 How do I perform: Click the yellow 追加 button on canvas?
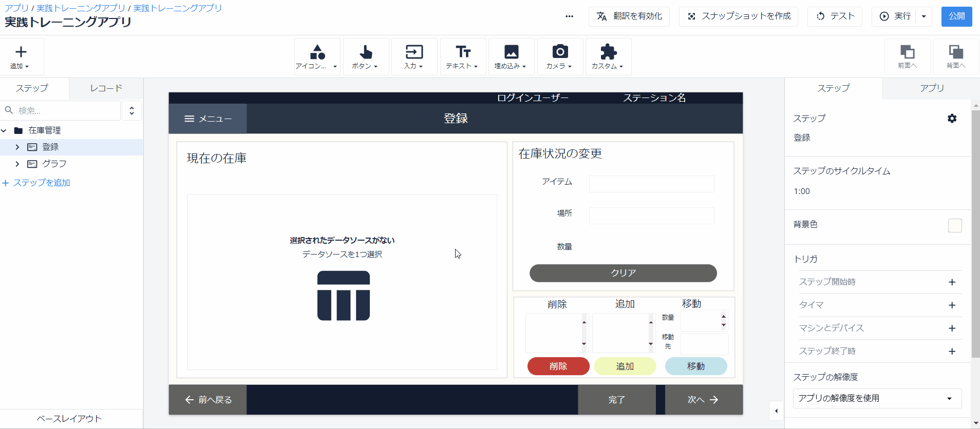point(625,366)
